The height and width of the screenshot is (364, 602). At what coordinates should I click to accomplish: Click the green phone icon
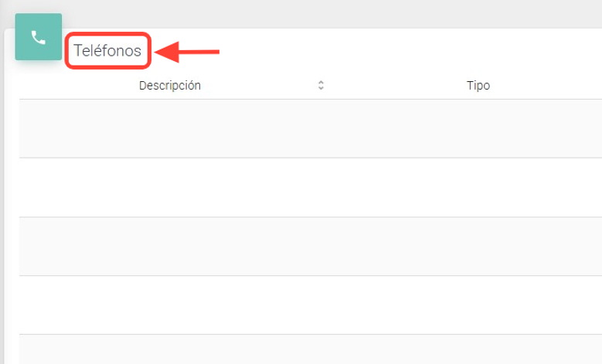click(38, 37)
